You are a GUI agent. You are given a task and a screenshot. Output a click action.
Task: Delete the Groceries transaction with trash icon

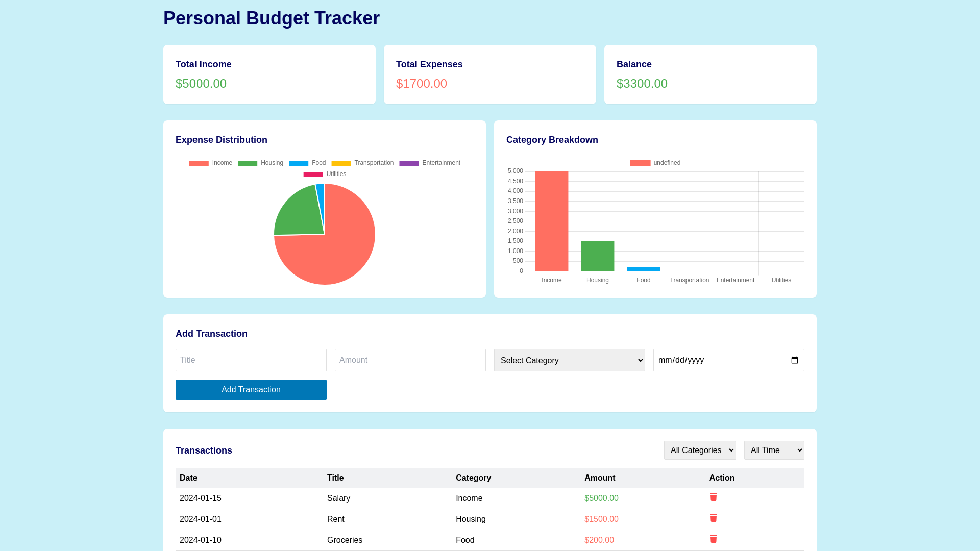coord(714,539)
